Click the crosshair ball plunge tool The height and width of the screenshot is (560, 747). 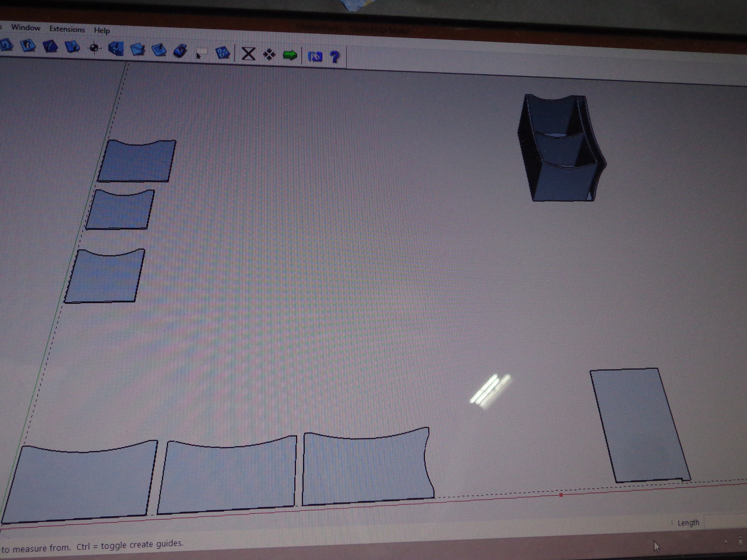pyautogui.click(x=94, y=48)
